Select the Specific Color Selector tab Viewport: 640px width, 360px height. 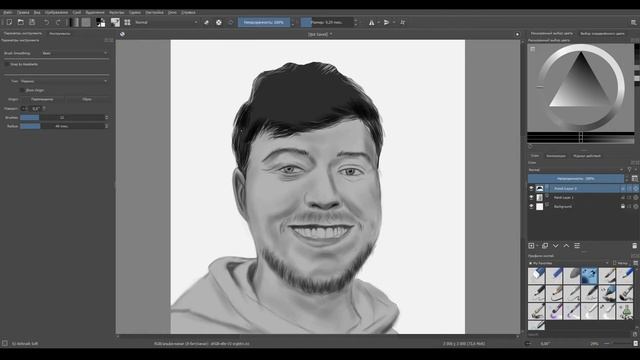602,33
